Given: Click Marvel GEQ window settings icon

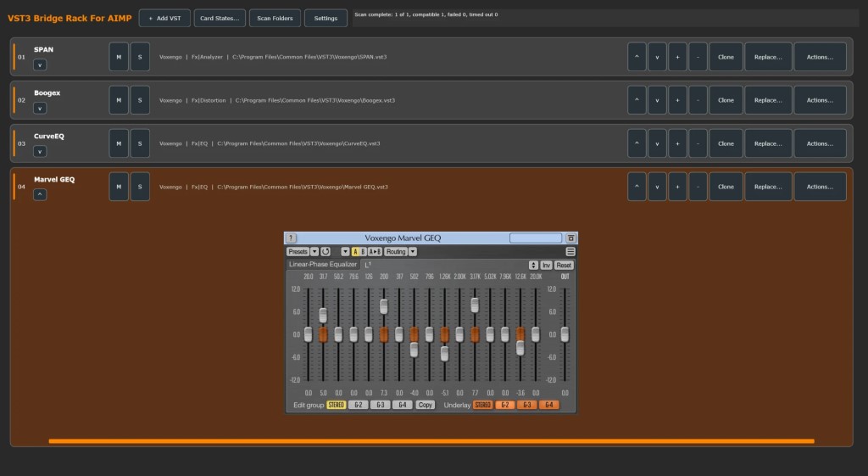Looking at the screenshot, I should coord(570,238).
